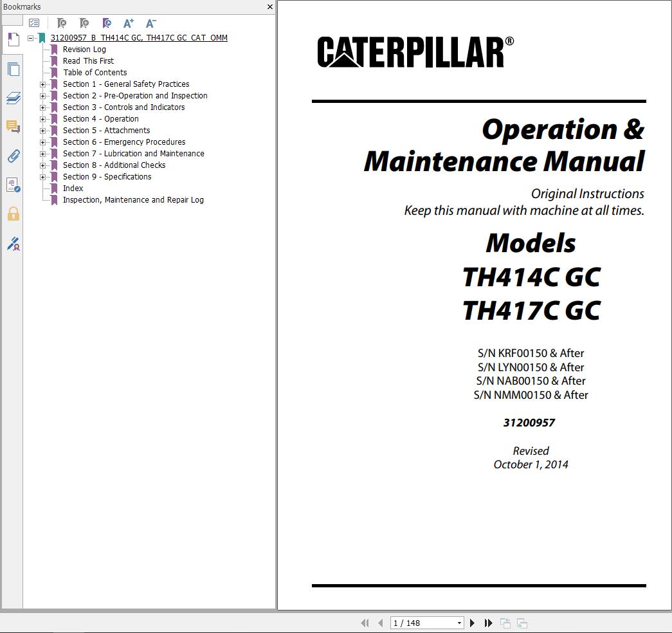The width and height of the screenshot is (672, 633).
Task: Open the Revision Log bookmark
Action: pyautogui.click(x=84, y=50)
